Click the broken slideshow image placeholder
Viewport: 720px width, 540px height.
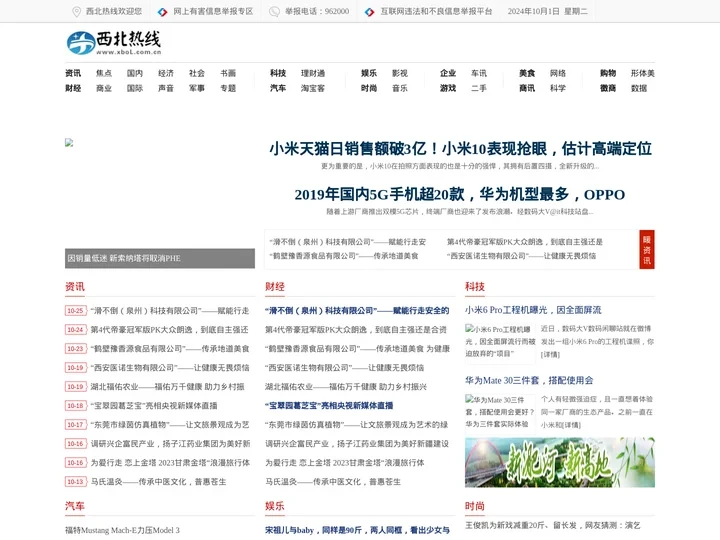[69, 143]
